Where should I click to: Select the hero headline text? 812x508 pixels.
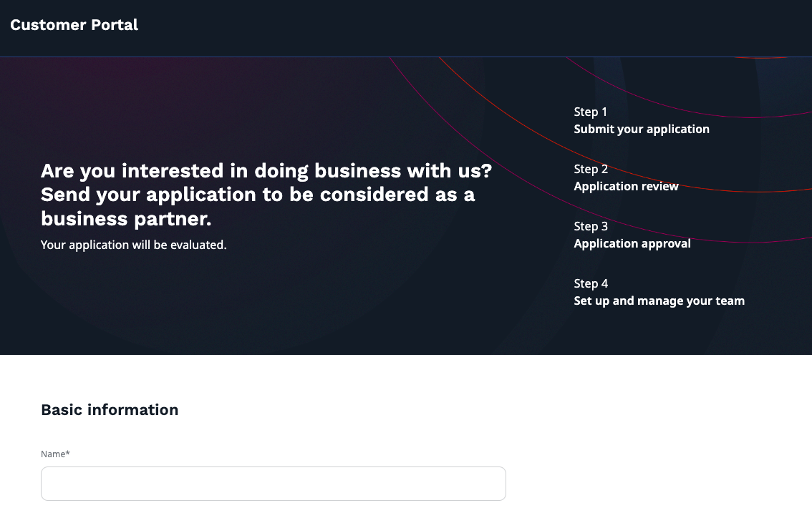(x=266, y=194)
